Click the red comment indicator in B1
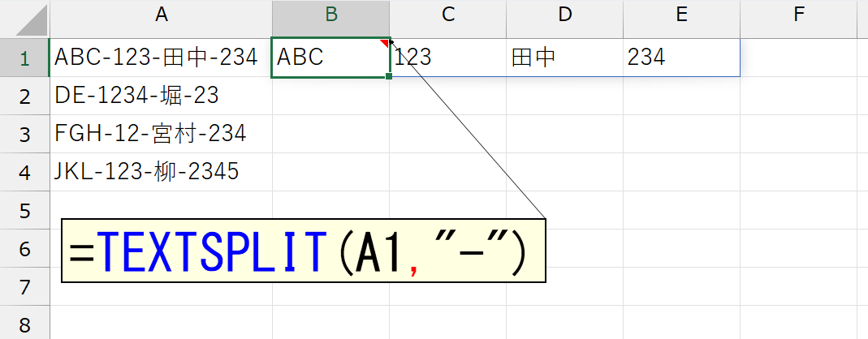Screen dimensions: 868x339 [385, 43]
